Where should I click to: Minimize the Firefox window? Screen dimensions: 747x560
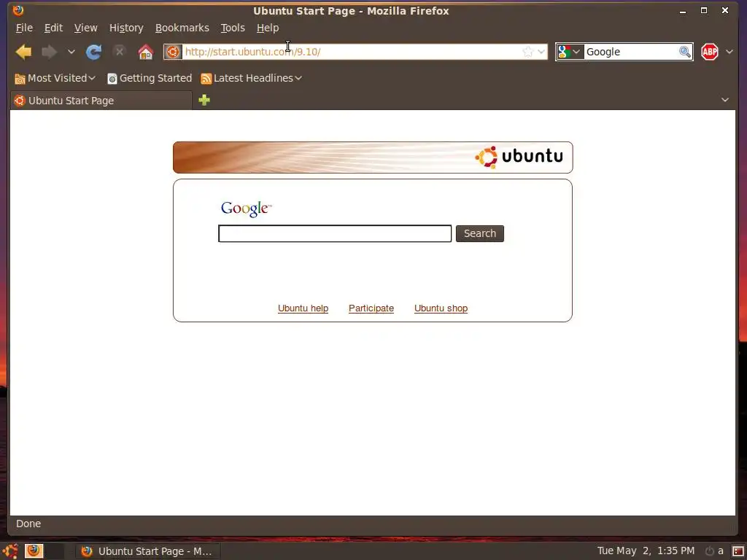click(x=683, y=10)
